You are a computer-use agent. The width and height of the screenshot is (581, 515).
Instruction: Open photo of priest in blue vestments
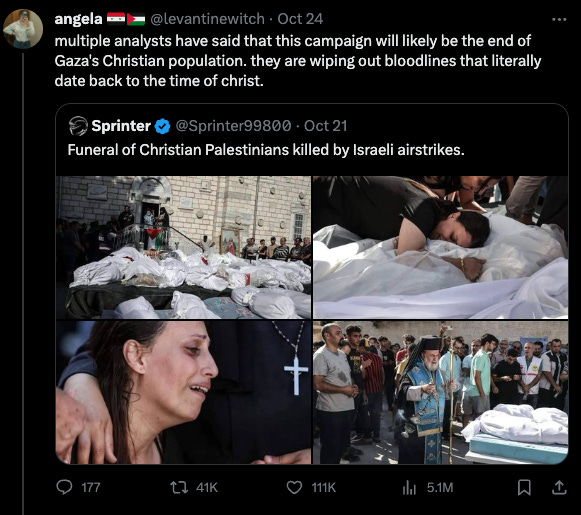[x=441, y=392]
